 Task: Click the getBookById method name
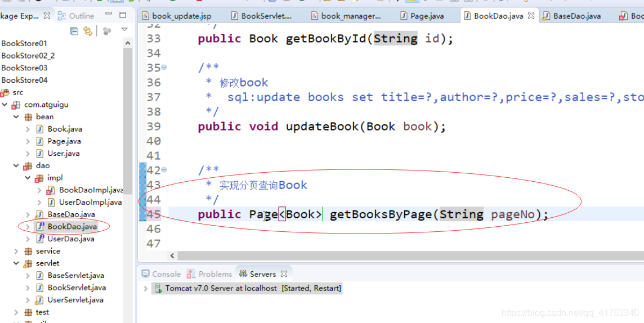(326, 39)
